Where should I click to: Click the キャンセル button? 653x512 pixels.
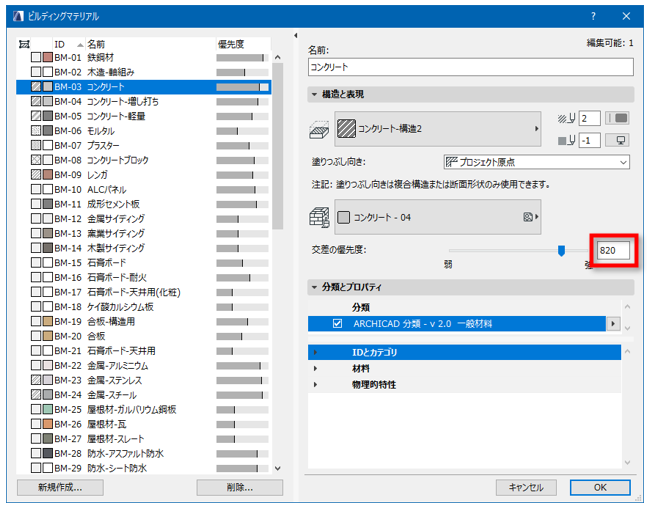pos(526,487)
